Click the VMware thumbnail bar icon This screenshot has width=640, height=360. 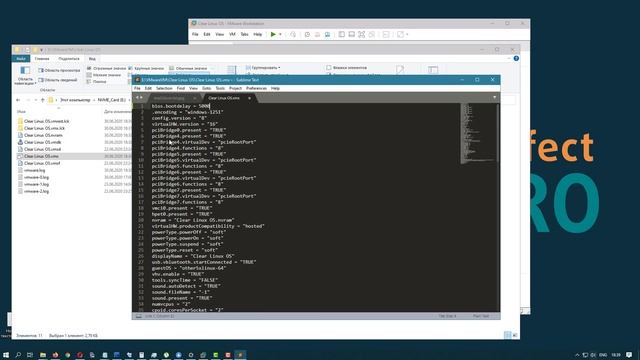pos(351,34)
